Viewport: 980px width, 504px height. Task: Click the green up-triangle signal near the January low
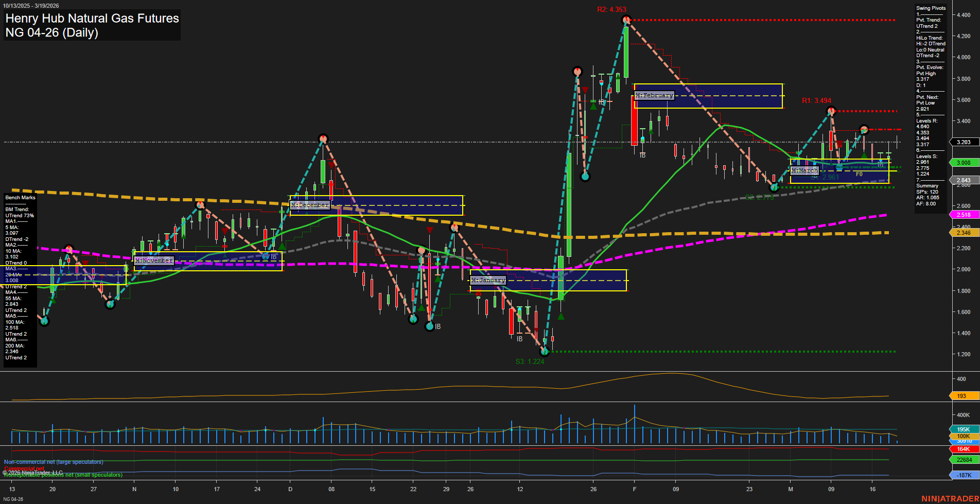[x=560, y=316]
